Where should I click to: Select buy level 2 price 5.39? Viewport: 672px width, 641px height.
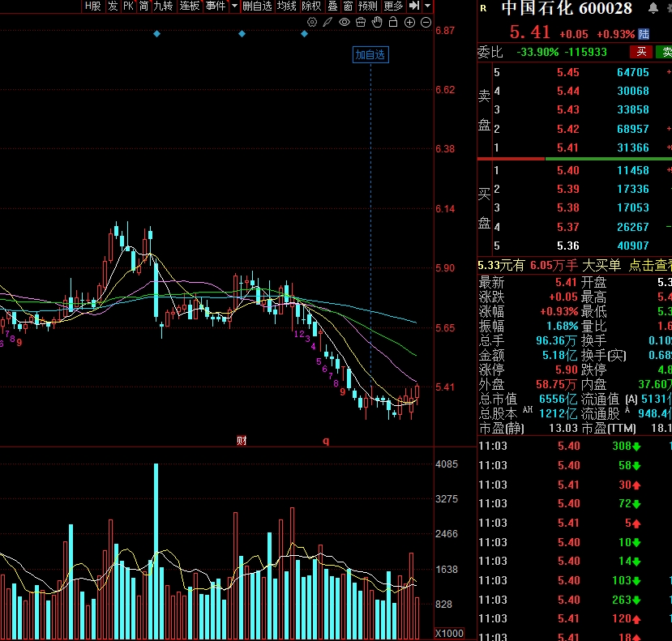point(568,189)
